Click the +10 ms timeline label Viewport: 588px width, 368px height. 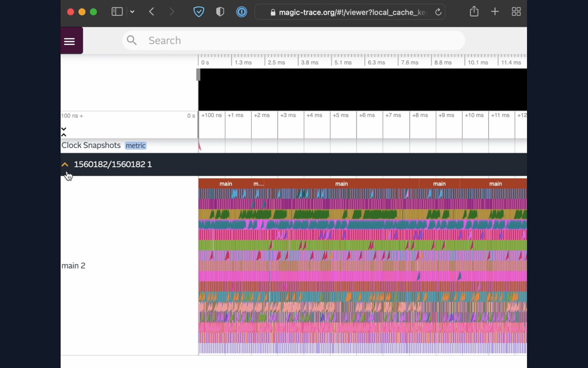474,115
